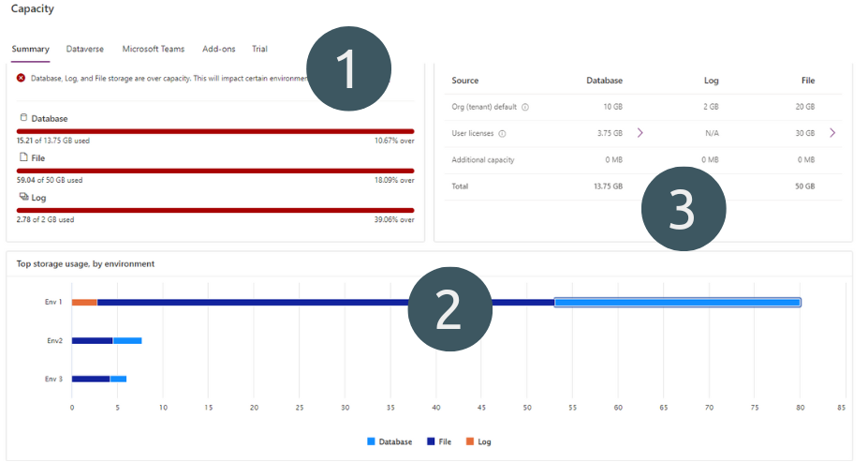Select the Add-ons tab
Screen dimensions: 868x462
(x=219, y=49)
